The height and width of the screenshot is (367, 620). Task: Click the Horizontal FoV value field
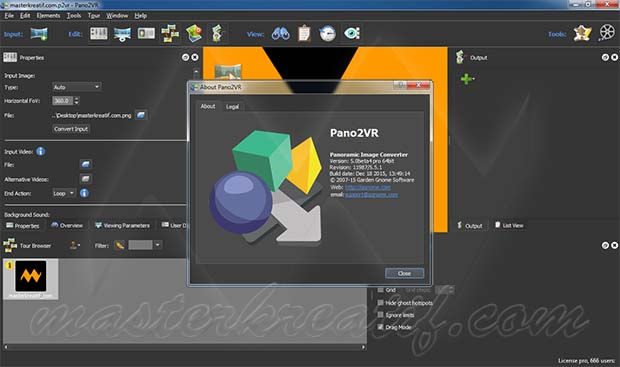coord(62,101)
